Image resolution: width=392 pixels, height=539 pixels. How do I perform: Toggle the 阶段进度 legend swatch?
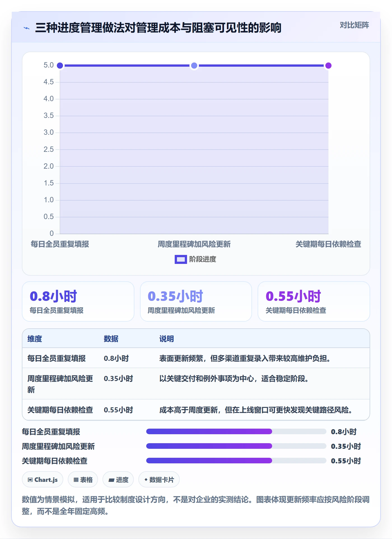[x=181, y=259]
